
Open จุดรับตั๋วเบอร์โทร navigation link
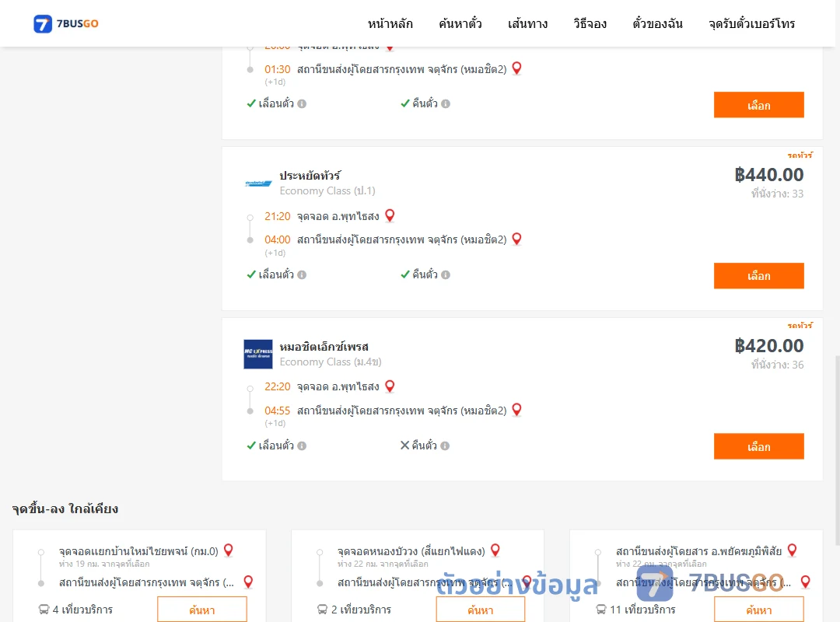click(x=751, y=23)
